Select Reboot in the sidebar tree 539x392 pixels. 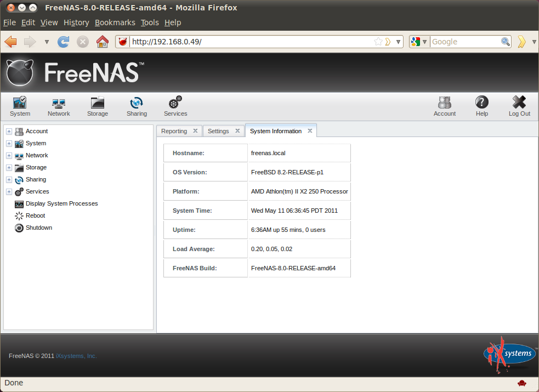(x=36, y=216)
